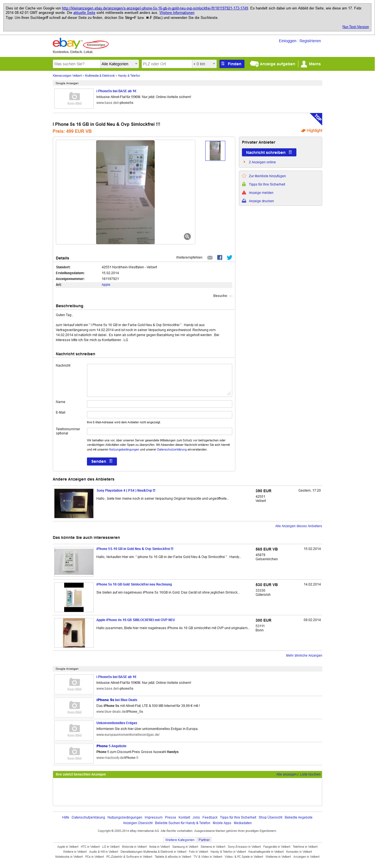Click Zur Merkliste hinzufügen link

[267, 176]
